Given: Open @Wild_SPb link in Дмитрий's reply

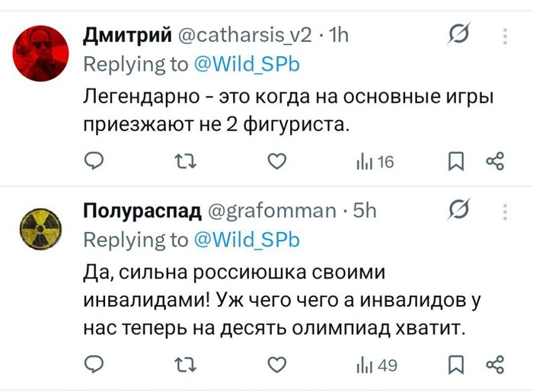Looking at the screenshot, I should click(247, 65).
